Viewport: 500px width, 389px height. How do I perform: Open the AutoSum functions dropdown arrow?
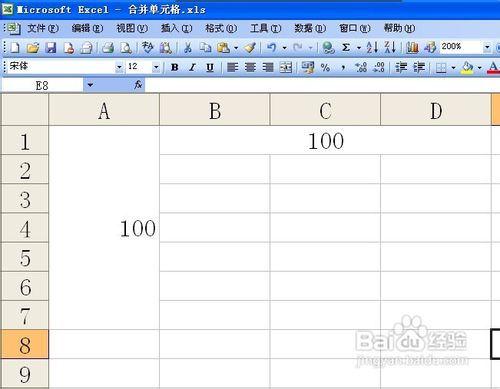pyautogui.click(x=359, y=48)
